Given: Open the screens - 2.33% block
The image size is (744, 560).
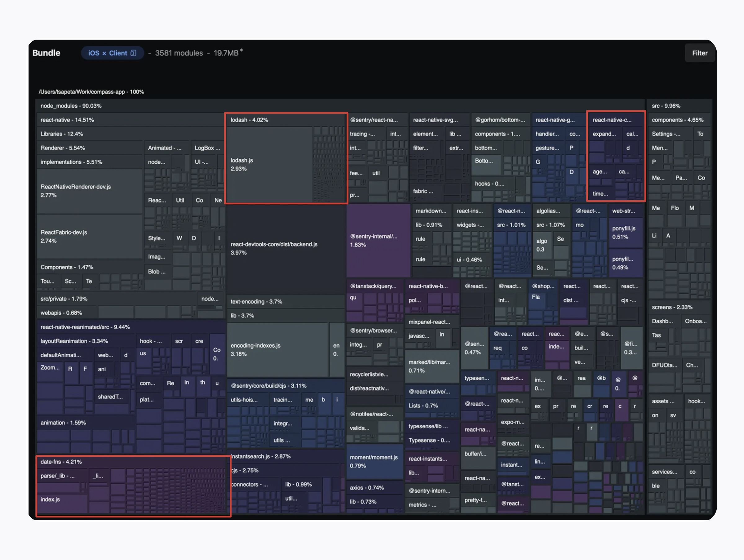Looking at the screenshot, I should [680, 307].
